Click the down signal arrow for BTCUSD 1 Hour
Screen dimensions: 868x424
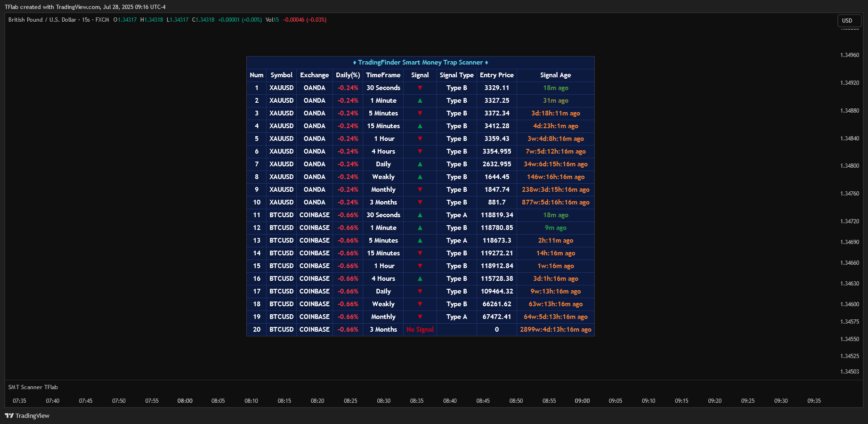(420, 266)
